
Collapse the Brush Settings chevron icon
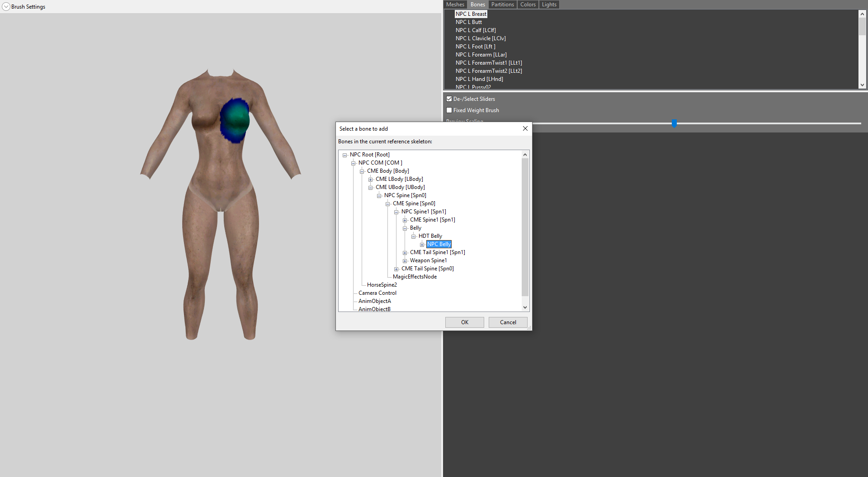coord(6,7)
